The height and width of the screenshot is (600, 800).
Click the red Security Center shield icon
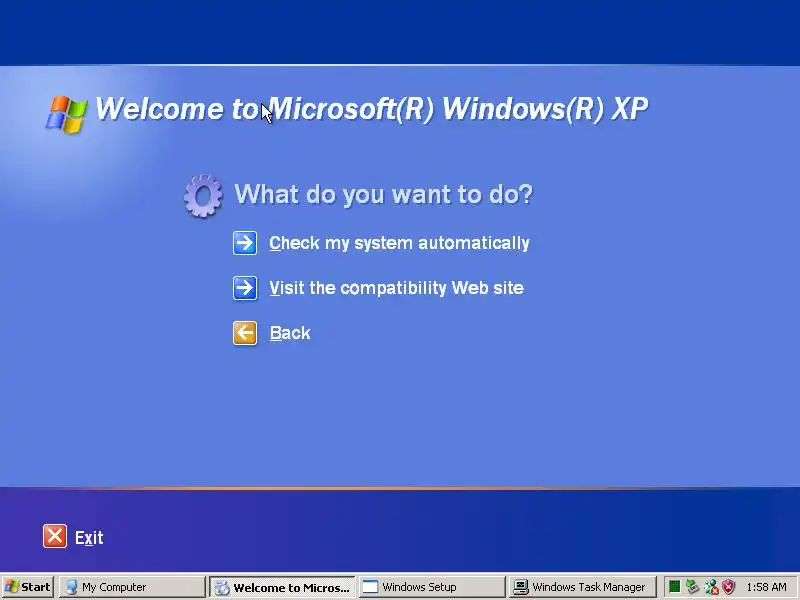pos(729,587)
